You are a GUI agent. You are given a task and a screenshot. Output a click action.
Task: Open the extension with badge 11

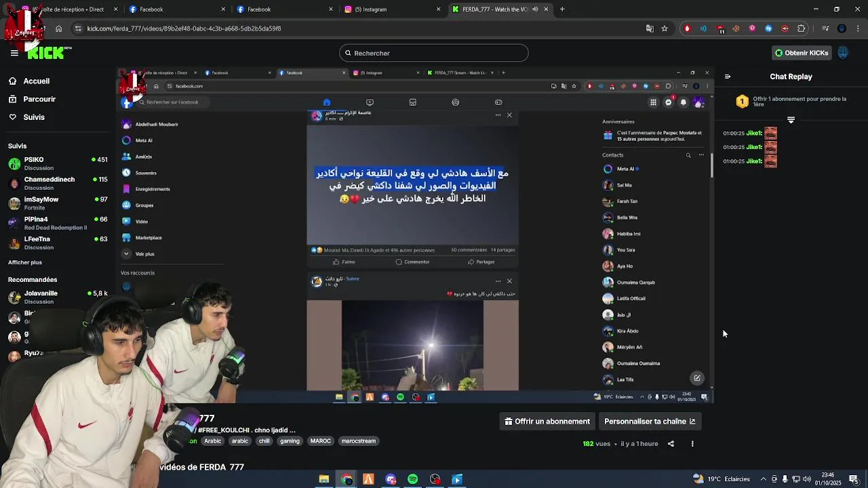pos(720,28)
